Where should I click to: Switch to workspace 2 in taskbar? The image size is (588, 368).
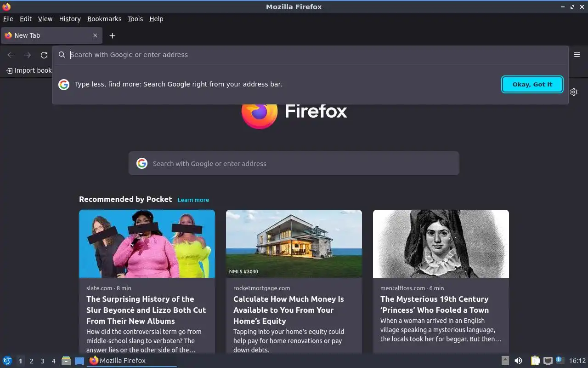[31, 361]
